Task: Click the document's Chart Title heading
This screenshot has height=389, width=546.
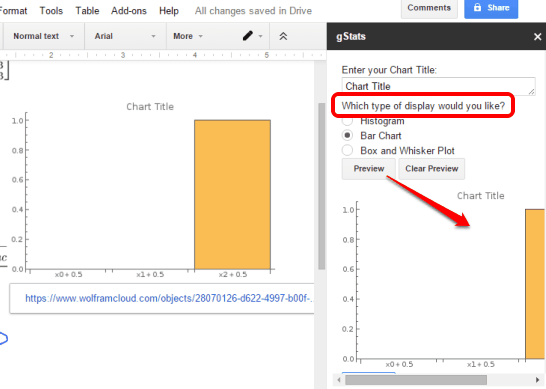Action: (x=150, y=107)
